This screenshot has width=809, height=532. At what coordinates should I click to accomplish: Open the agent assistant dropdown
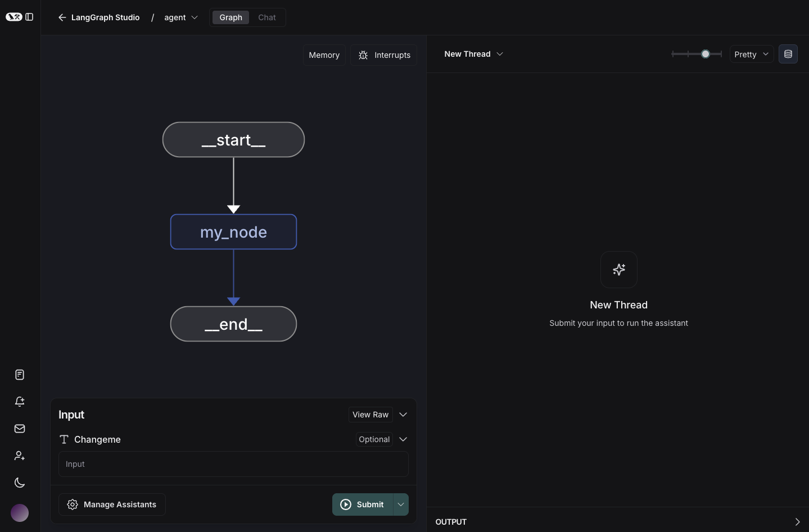(180, 17)
